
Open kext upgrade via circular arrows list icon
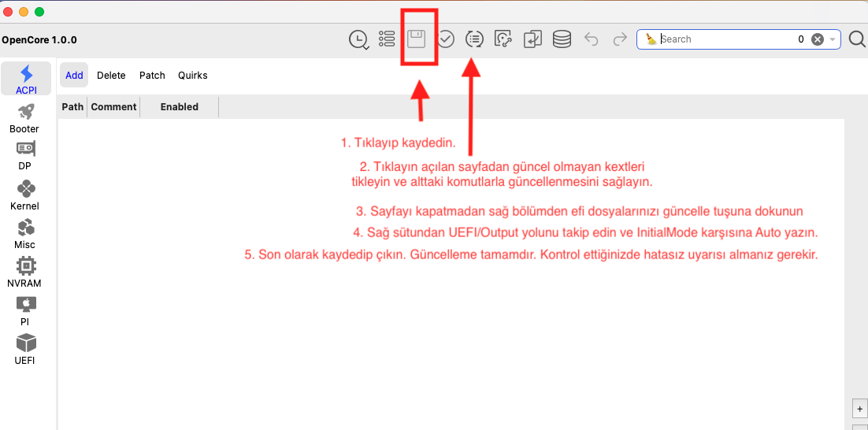pos(474,39)
